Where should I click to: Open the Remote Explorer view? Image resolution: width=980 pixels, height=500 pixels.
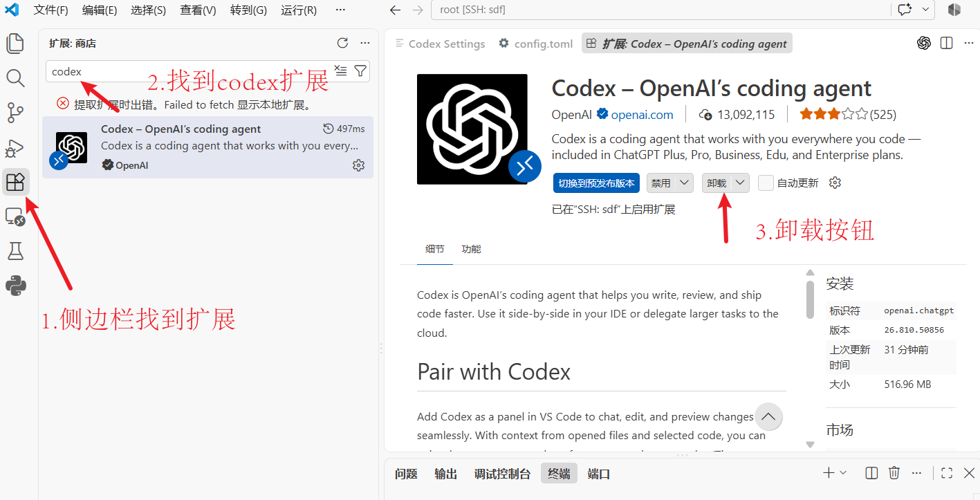pyautogui.click(x=15, y=217)
